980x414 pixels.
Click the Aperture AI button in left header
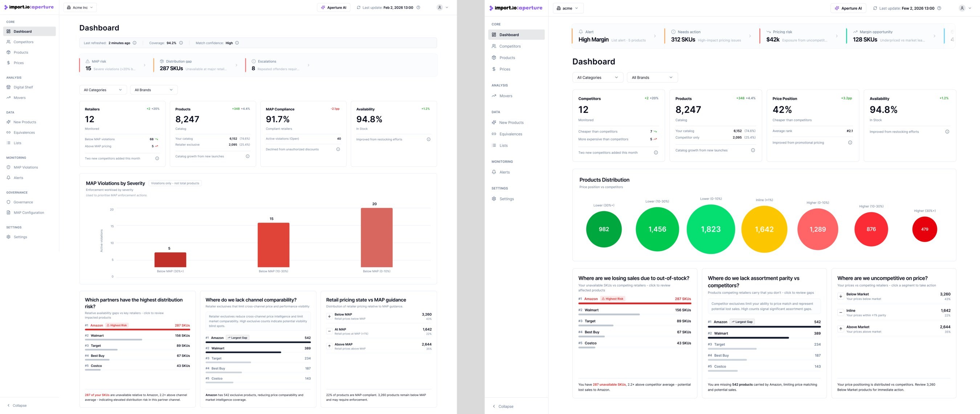(x=334, y=8)
